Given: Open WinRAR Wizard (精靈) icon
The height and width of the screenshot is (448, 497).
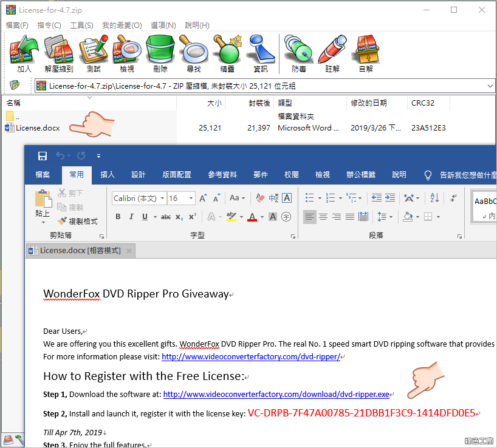Looking at the screenshot, I should click(x=227, y=53).
